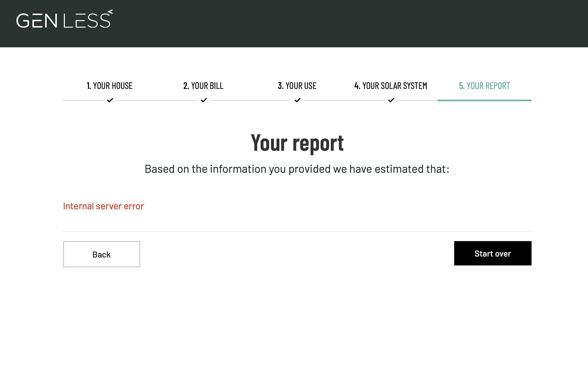The image size is (588, 375).
Task: Click checkmark under Your Solar System step
Action: tap(391, 100)
